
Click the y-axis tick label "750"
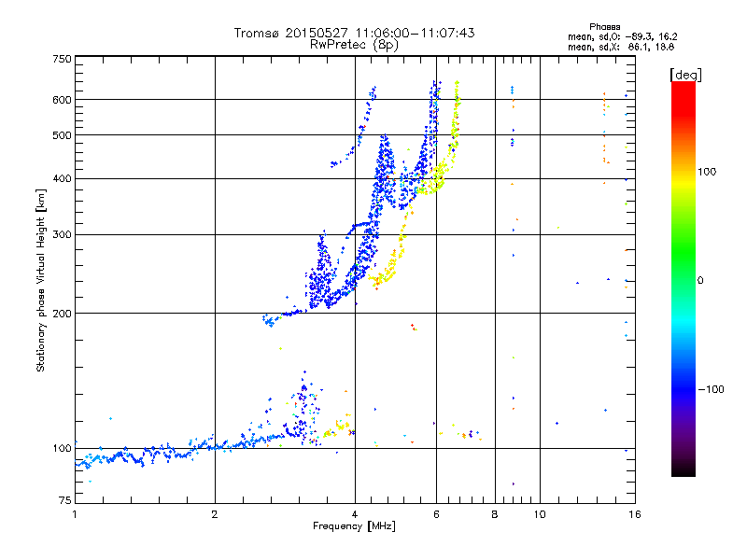(62, 59)
